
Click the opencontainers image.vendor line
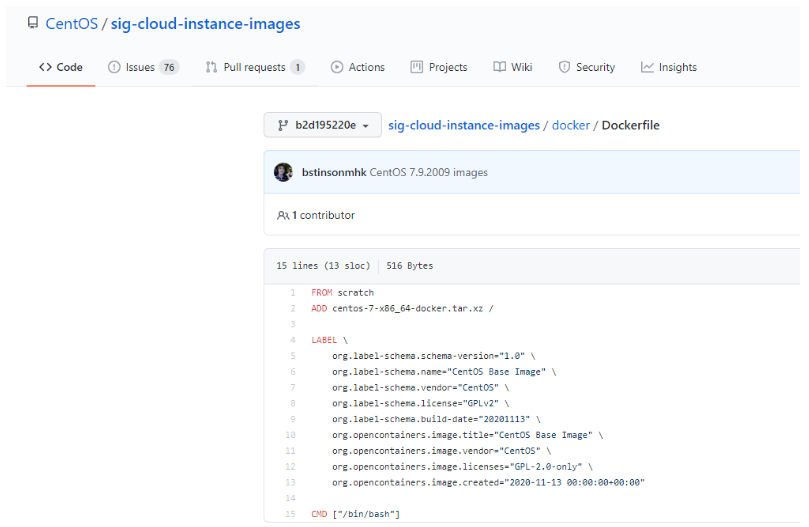tap(441, 451)
